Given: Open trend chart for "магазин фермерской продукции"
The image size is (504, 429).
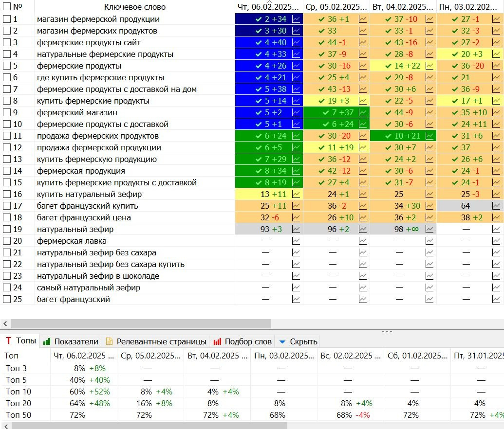Looking at the screenshot, I should click(x=297, y=19).
